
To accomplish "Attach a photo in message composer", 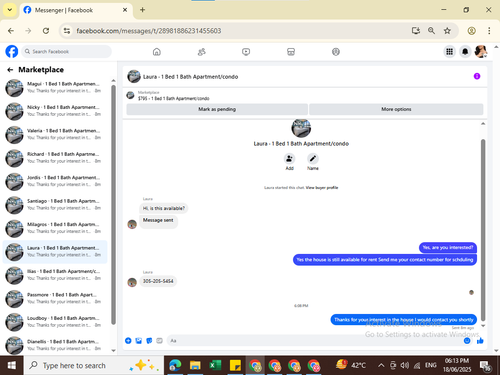I will click(x=139, y=340).
